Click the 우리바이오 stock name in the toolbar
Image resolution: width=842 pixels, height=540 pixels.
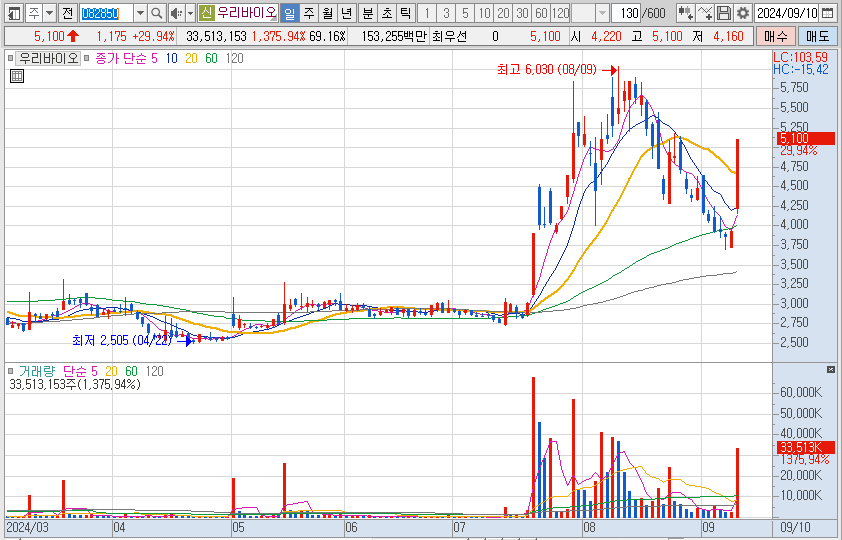point(246,13)
